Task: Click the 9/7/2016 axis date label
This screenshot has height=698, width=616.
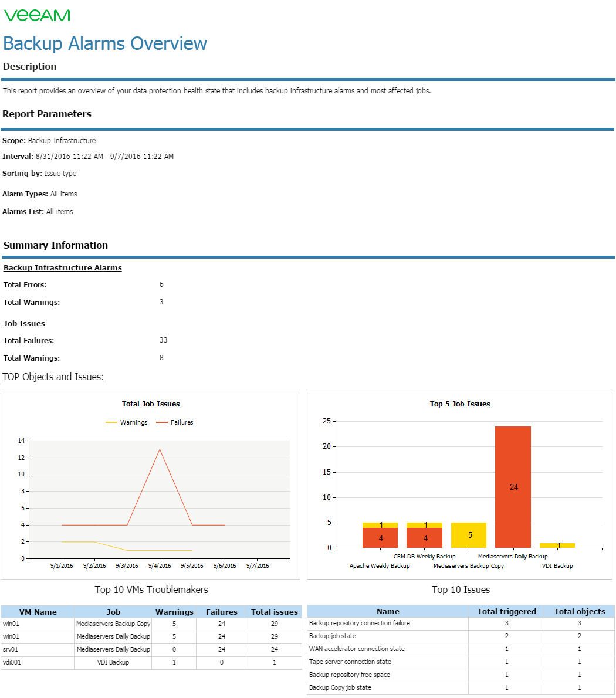Action: [x=258, y=566]
